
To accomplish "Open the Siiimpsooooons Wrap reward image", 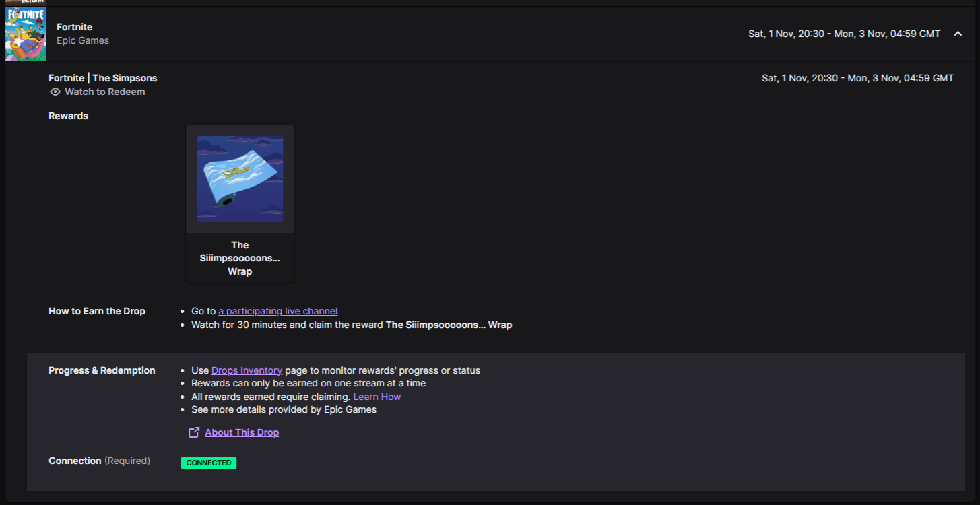I will [240, 179].
